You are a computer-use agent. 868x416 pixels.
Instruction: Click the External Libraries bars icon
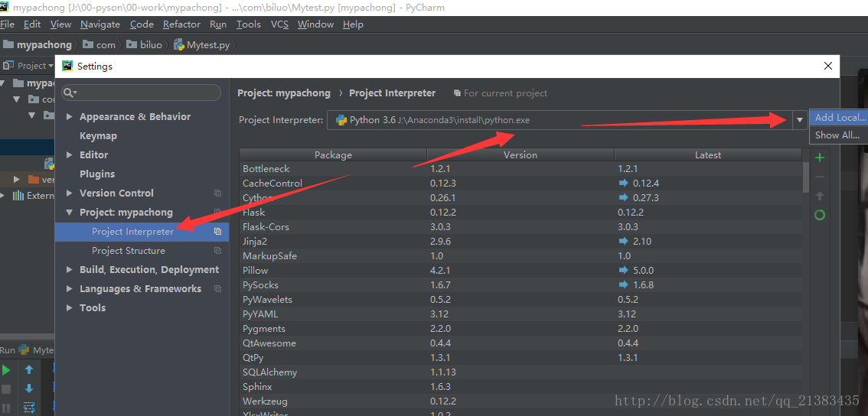coord(18,195)
